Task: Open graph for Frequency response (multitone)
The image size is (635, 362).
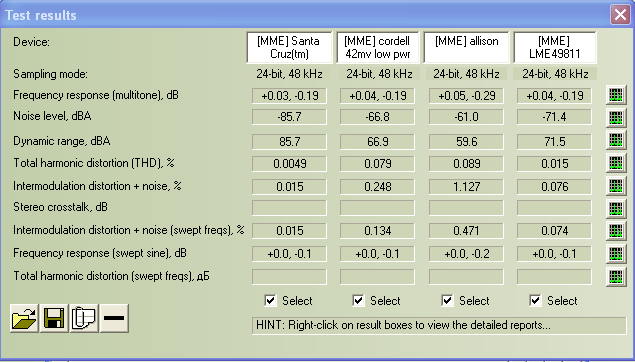Action: pyautogui.click(x=616, y=95)
